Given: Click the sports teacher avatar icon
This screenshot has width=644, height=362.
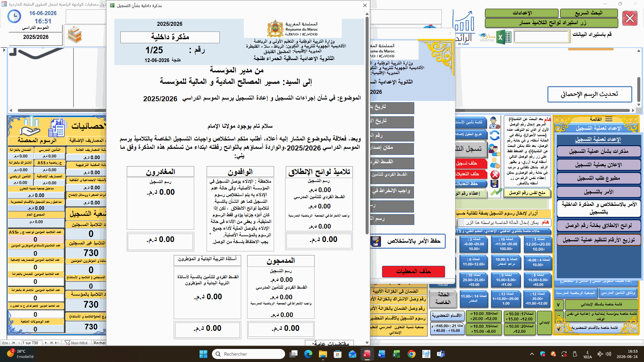Looking at the screenshot, I should 494,123.
